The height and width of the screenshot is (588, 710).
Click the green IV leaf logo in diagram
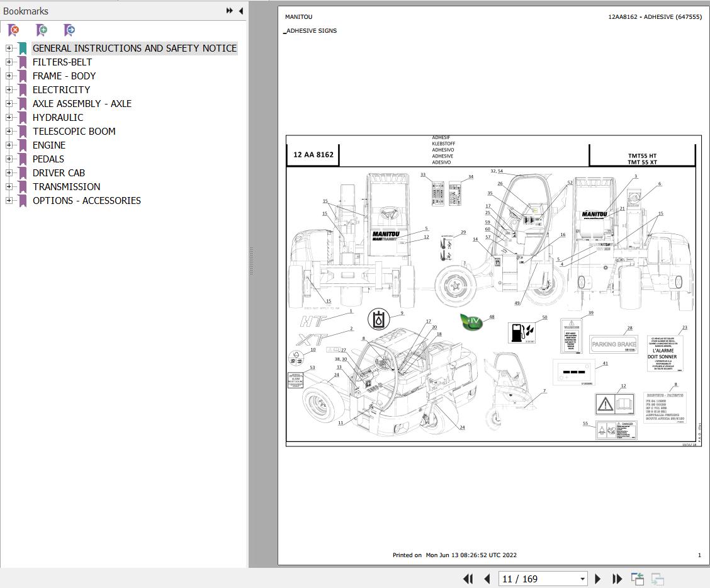tap(471, 321)
